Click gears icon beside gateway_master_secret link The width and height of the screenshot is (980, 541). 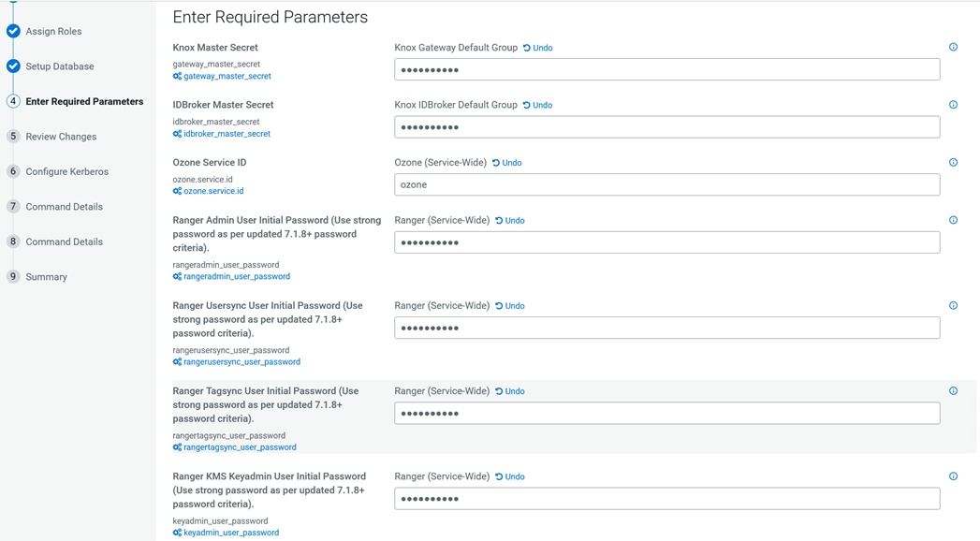[177, 76]
